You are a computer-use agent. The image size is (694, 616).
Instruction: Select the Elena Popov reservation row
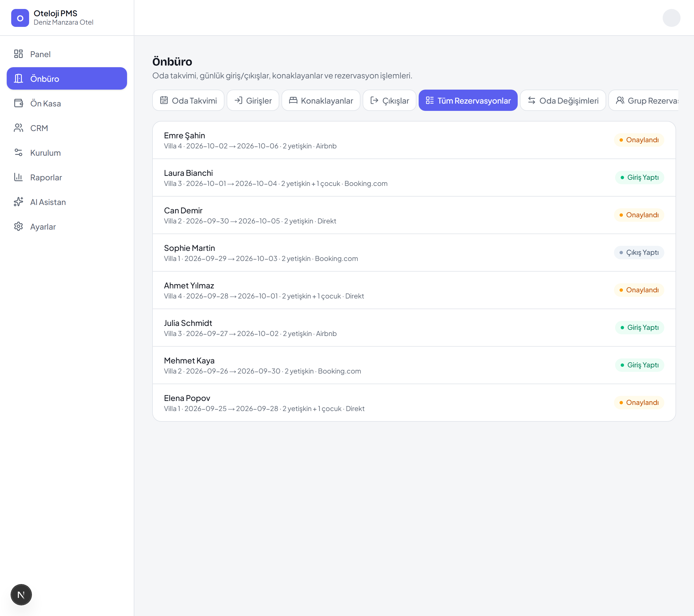tap(414, 403)
